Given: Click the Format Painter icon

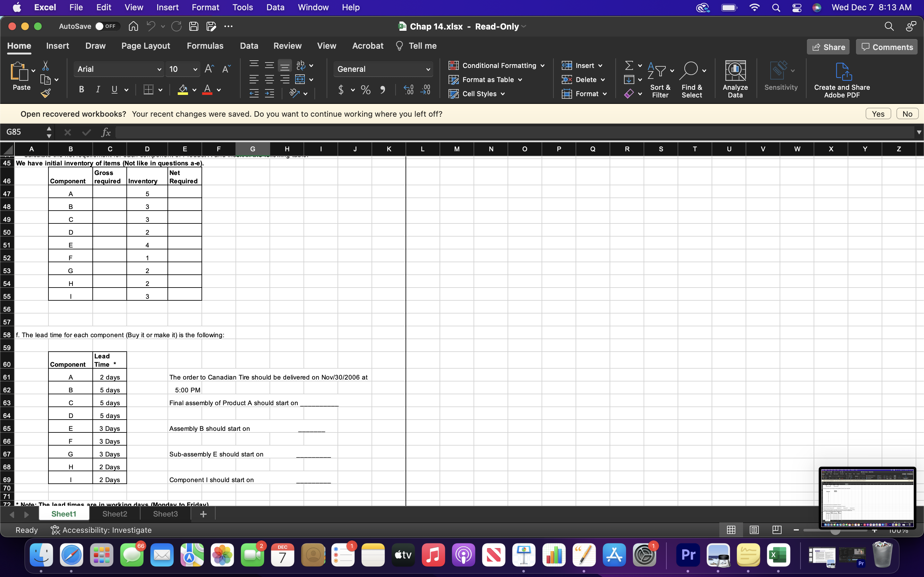Looking at the screenshot, I should point(46,93).
